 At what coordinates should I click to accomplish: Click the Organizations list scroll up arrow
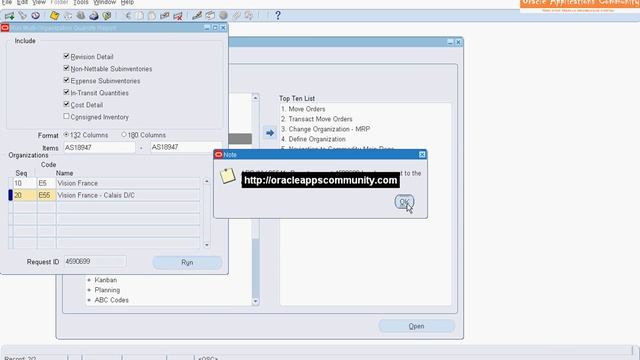[207, 181]
